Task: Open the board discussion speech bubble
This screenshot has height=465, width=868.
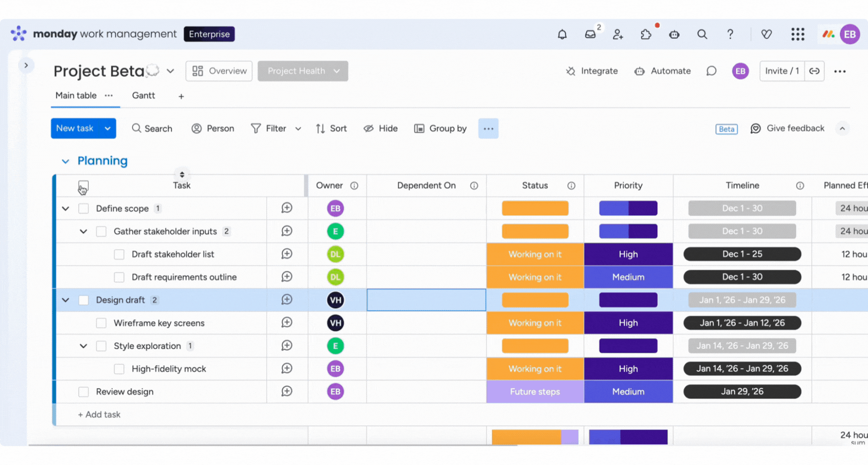Action: 711,71
